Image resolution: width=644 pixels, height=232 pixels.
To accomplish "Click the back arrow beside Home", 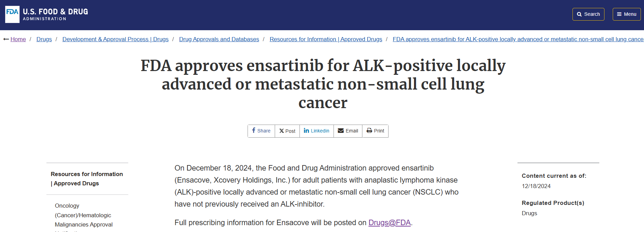I will 6,39.
